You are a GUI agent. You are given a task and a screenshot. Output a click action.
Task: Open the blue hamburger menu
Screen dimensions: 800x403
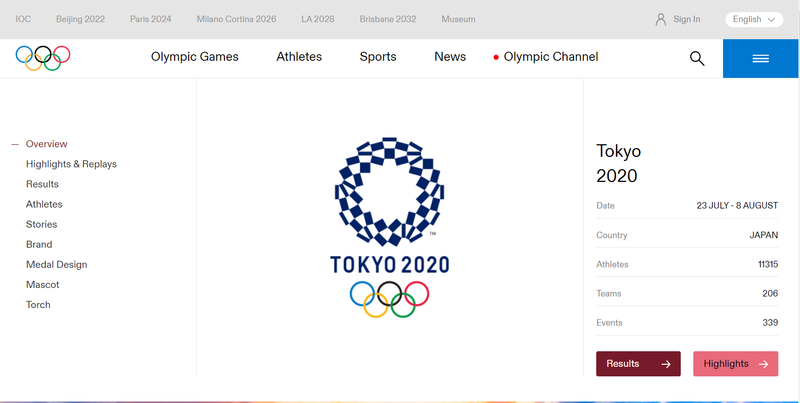coord(760,59)
